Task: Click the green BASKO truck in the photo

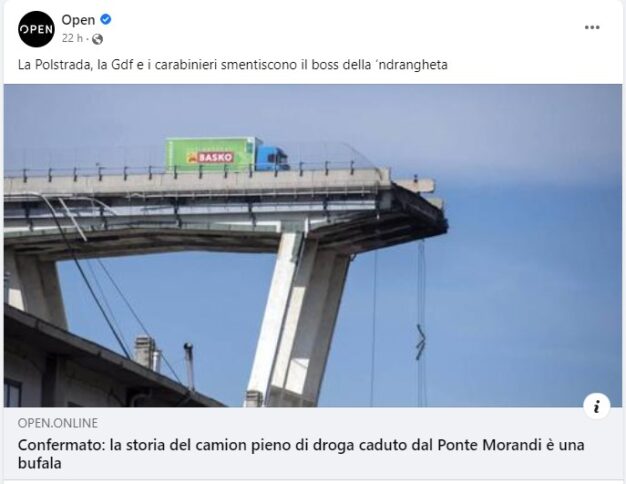Action: [x=210, y=155]
